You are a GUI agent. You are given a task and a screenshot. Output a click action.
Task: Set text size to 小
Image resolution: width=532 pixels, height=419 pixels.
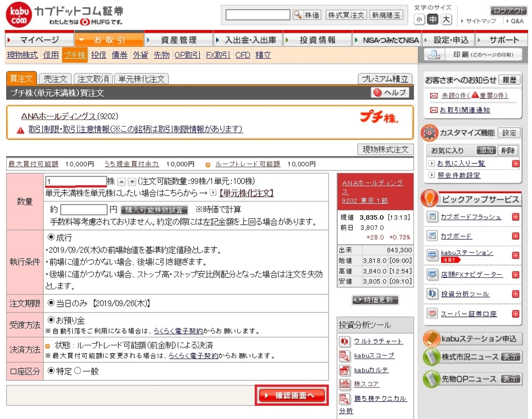point(419,20)
